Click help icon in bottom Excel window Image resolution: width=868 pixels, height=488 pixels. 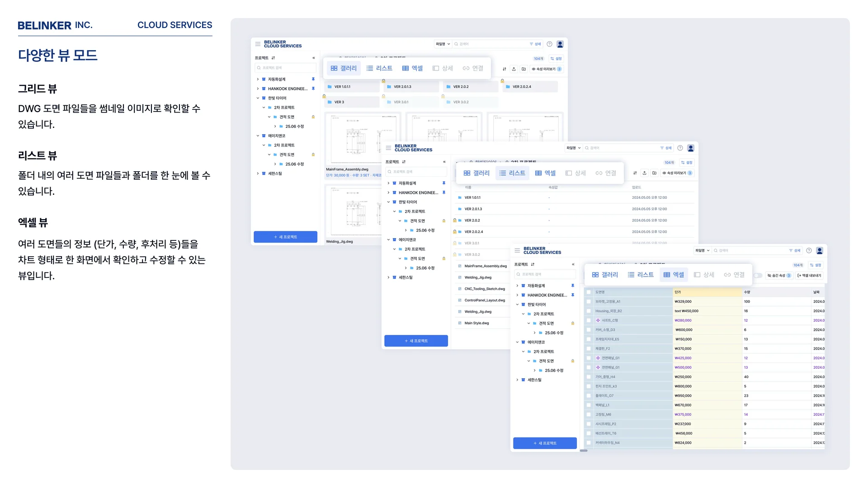809,250
